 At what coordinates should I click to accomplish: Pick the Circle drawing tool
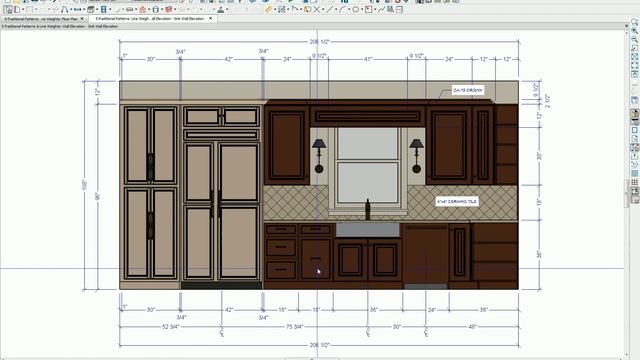tap(356, 9)
